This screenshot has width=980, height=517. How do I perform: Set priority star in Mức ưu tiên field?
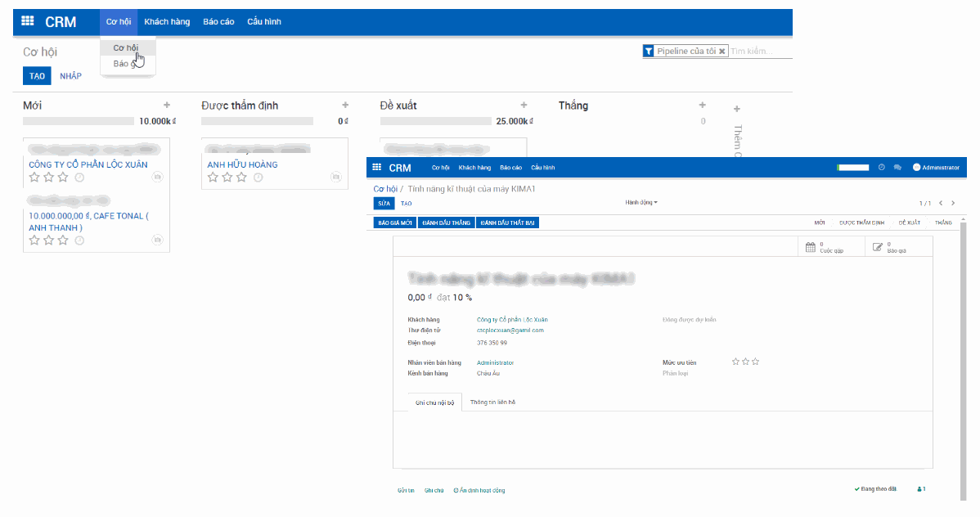click(735, 360)
